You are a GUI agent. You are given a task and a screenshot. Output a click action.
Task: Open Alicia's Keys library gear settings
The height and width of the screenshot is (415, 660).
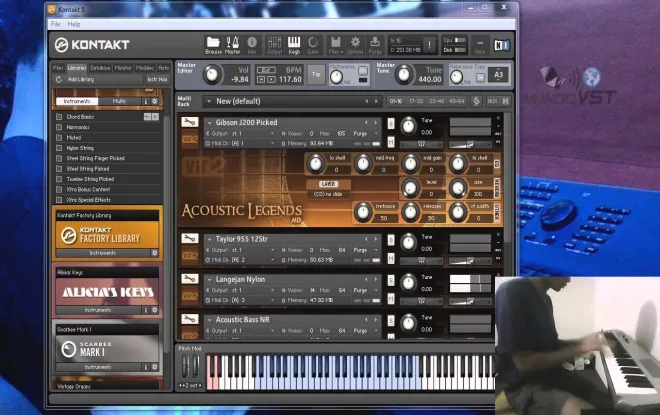154,310
